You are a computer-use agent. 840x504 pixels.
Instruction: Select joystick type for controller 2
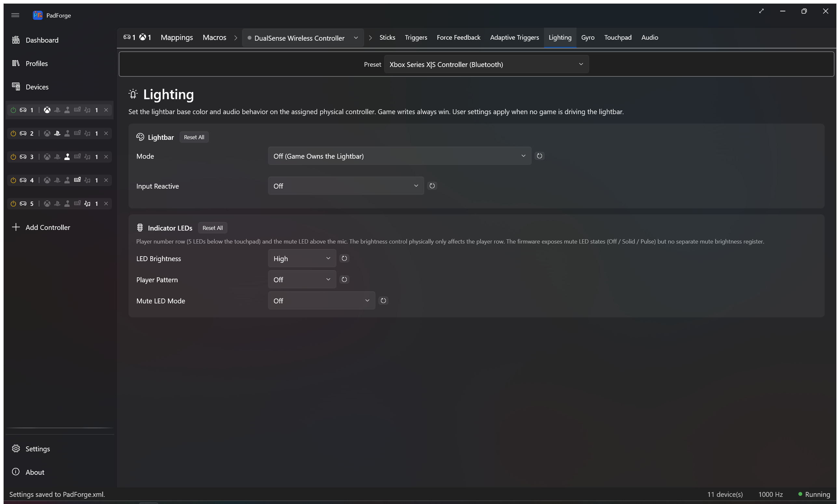pyautogui.click(x=67, y=133)
